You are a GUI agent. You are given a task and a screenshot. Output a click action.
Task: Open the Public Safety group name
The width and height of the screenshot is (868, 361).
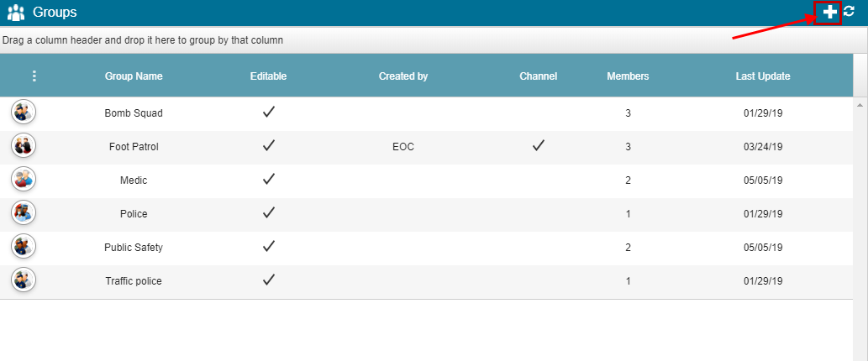tap(134, 247)
